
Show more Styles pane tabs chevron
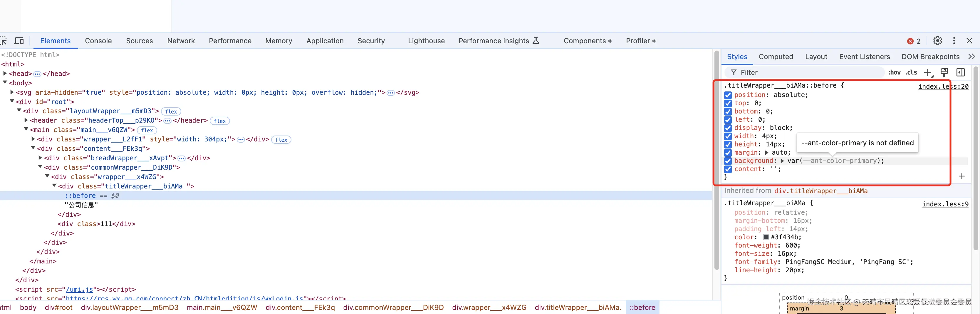click(971, 57)
